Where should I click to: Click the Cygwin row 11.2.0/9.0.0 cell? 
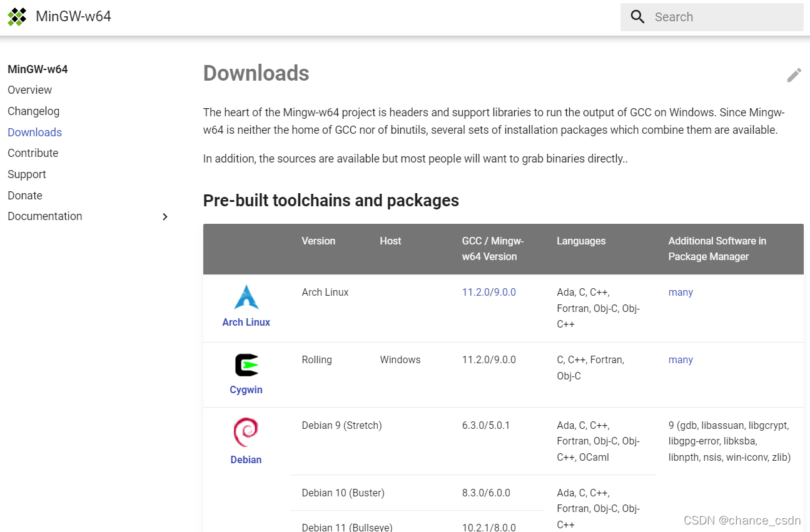pos(489,360)
